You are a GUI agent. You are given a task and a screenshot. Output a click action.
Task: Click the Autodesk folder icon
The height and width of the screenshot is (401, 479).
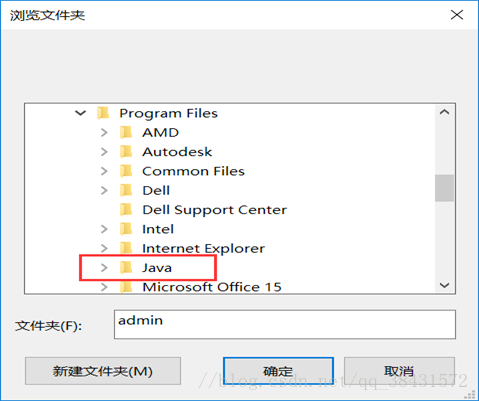[126, 152]
